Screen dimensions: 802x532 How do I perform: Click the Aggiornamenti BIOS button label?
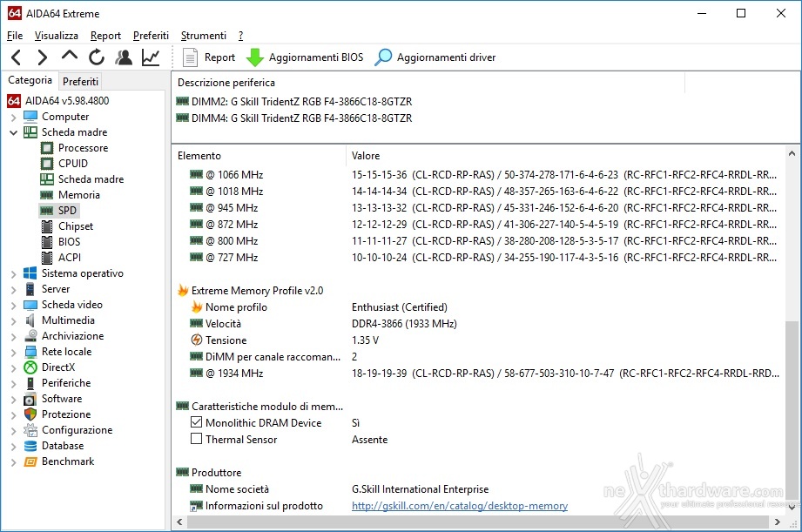click(316, 57)
